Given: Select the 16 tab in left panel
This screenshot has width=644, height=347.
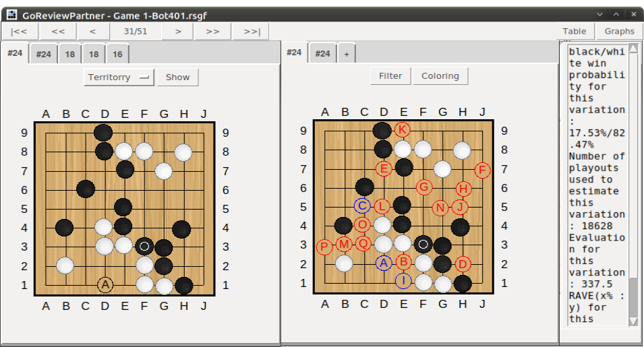Looking at the screenshot, I should coord(117,55).
